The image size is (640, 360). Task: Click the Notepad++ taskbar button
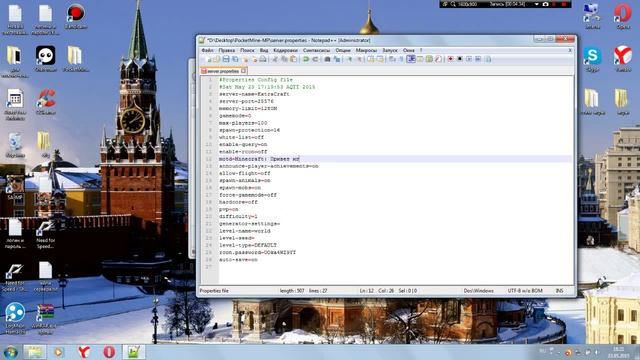pyautogui.click(x=134, y=352)
